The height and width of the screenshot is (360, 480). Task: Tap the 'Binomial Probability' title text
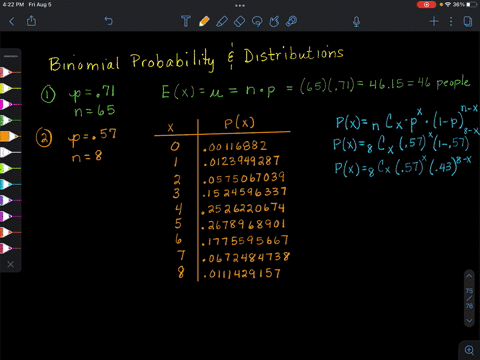coord(132,62)
